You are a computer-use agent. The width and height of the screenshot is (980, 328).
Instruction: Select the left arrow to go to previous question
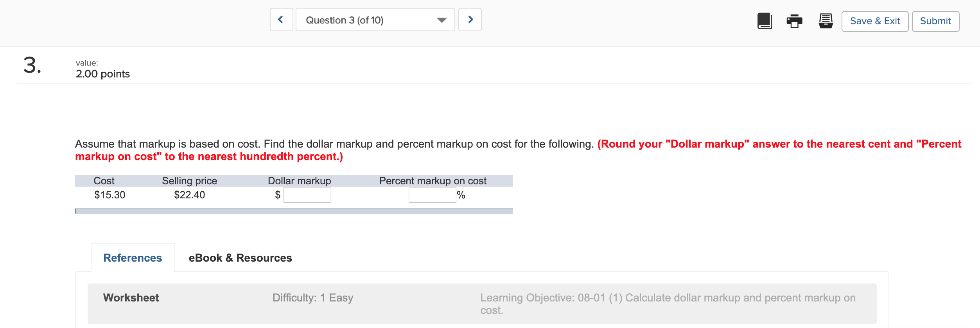pyautogui.click(x=281, y=20)
